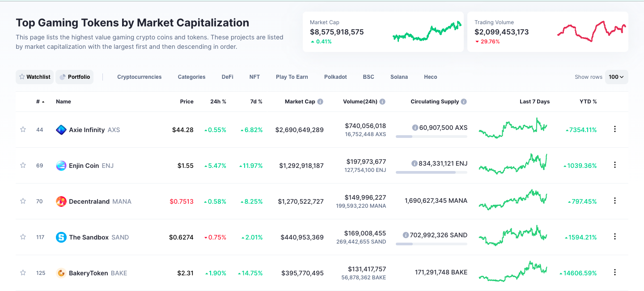Open the Portfolio button
This screenshot has height=291, width=644.
click(75, 77)
